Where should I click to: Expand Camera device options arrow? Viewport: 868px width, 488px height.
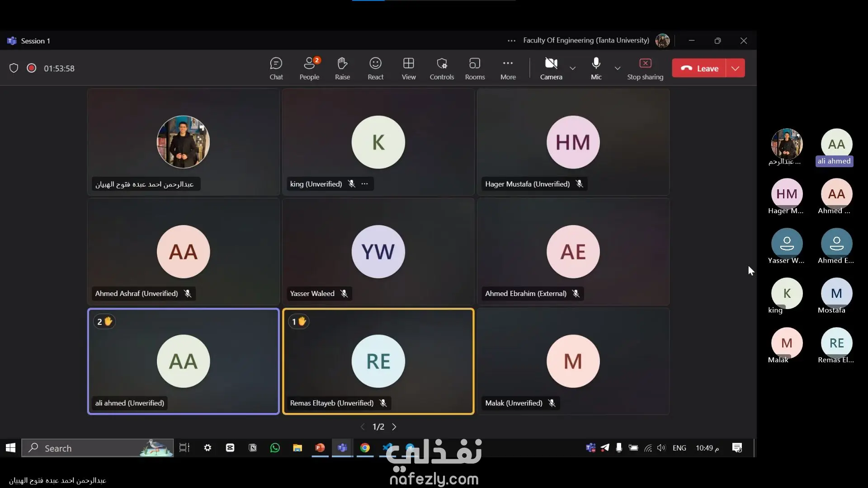tap(573, 68)
